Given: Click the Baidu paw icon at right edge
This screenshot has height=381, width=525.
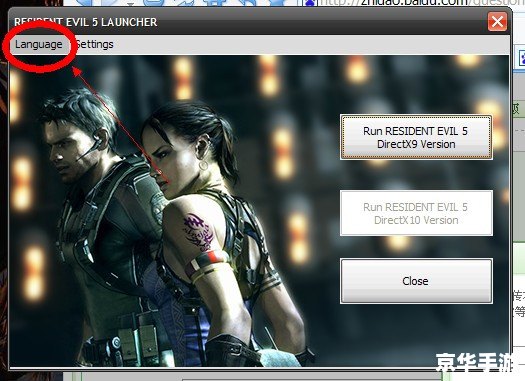Looking at the screenshot, I should click(522, 59).
